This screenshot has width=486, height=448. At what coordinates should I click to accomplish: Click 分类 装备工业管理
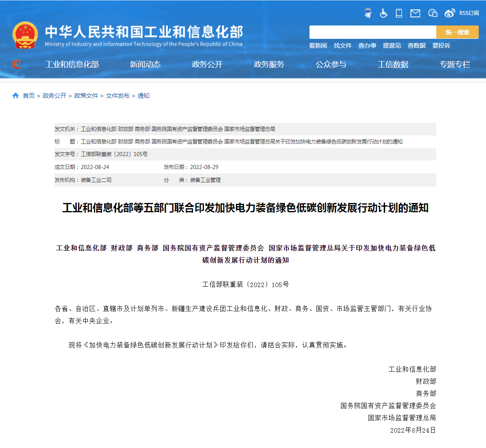[205, 180]
